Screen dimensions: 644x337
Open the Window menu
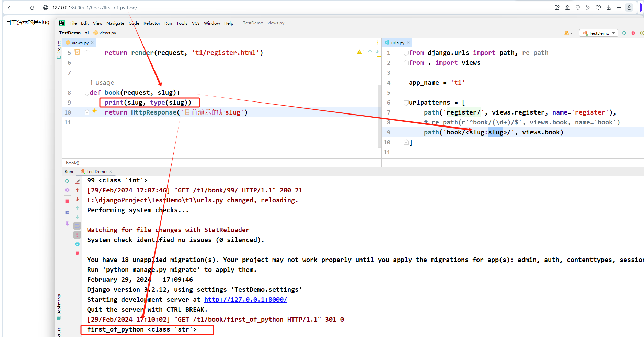click(x=212, y=23)
